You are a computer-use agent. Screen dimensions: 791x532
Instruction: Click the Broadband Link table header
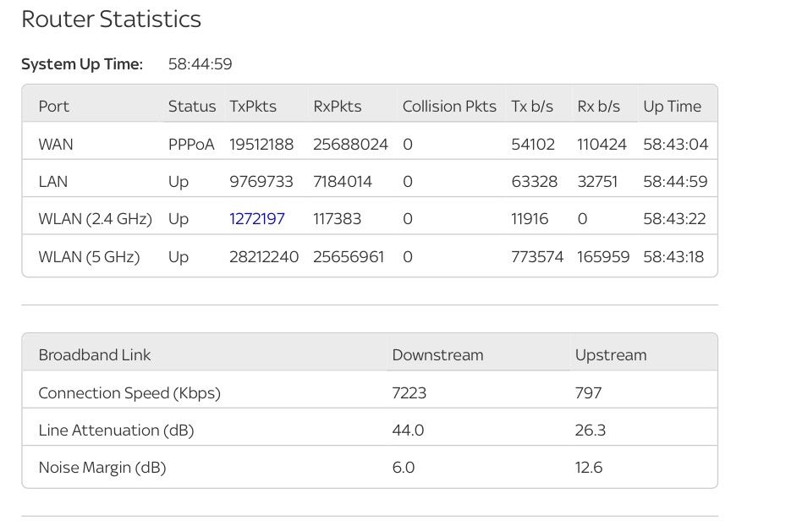click(x=95, y=355)
